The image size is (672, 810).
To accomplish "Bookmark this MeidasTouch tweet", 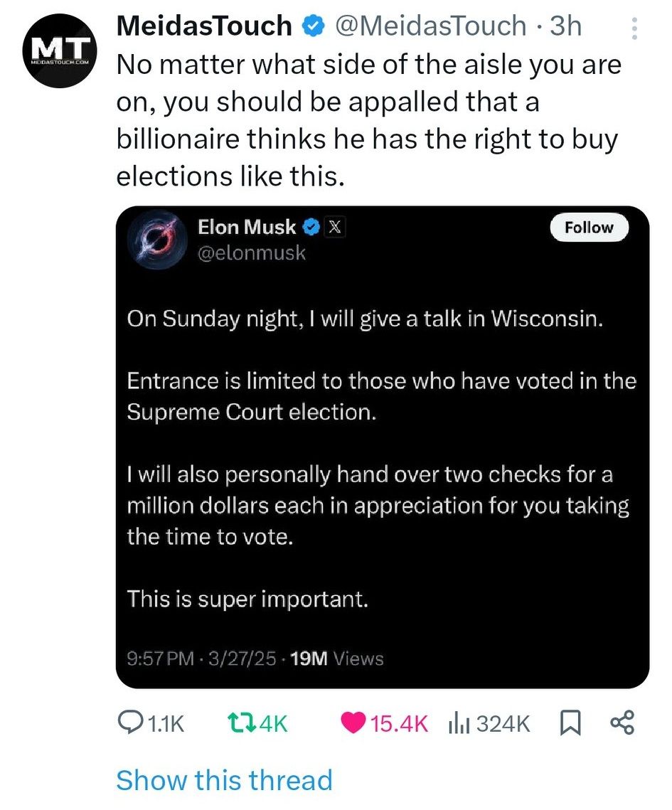I will [x=570, y=723].
